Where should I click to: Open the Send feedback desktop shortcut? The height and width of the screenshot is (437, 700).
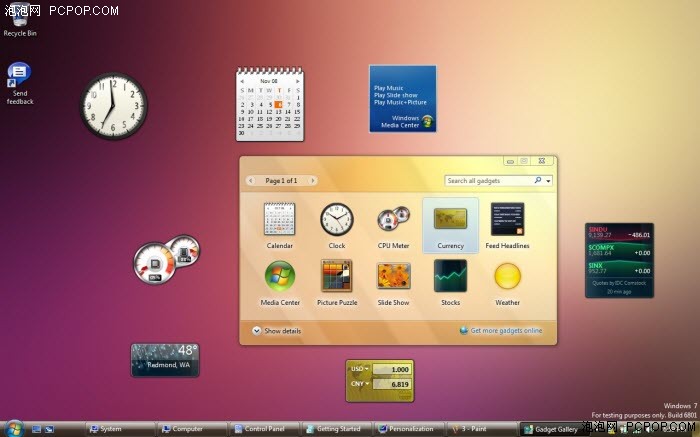coord(20,83)
